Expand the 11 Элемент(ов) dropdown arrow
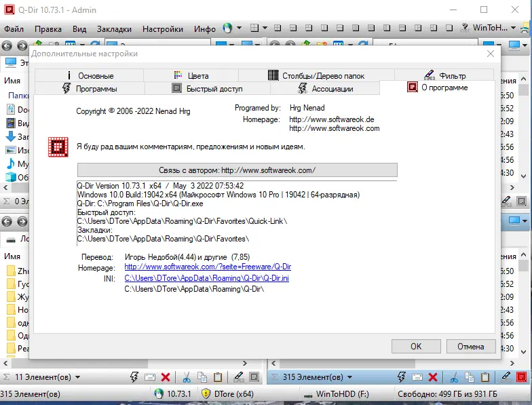Image resolution: width=532 pixels, height=405 pixels. click(x=77, y=377)
